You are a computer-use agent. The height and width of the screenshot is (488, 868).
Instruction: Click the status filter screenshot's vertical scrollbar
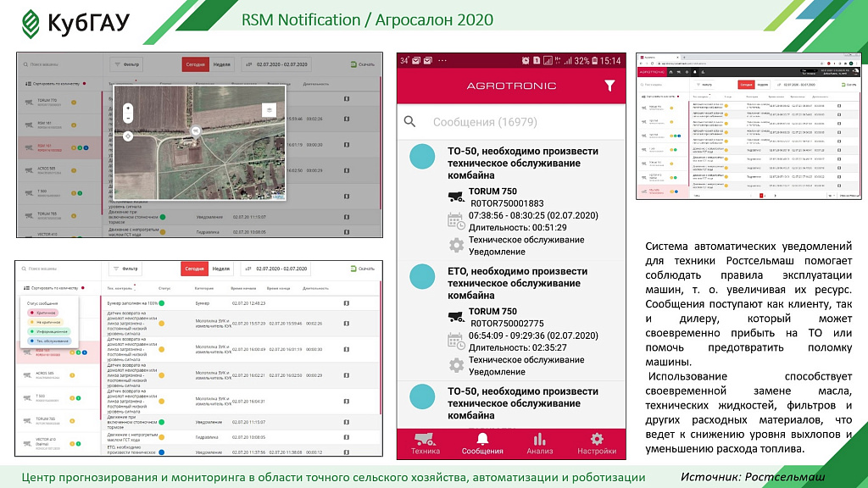[381, 347]
